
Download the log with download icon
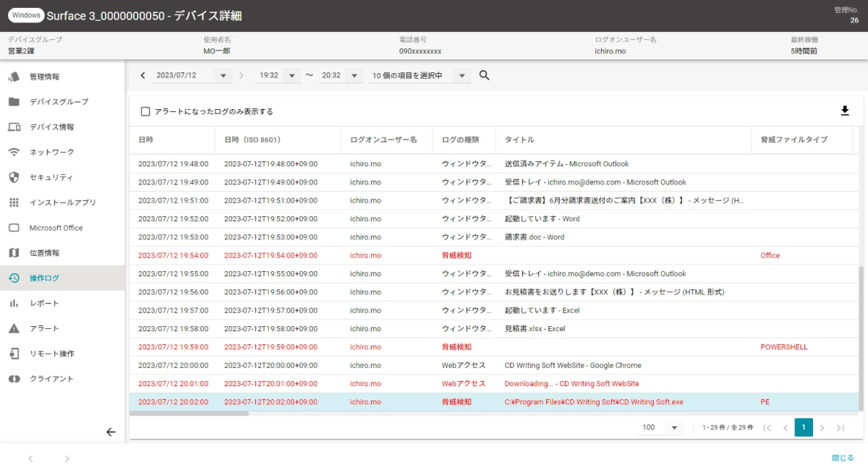coord(844,111)
